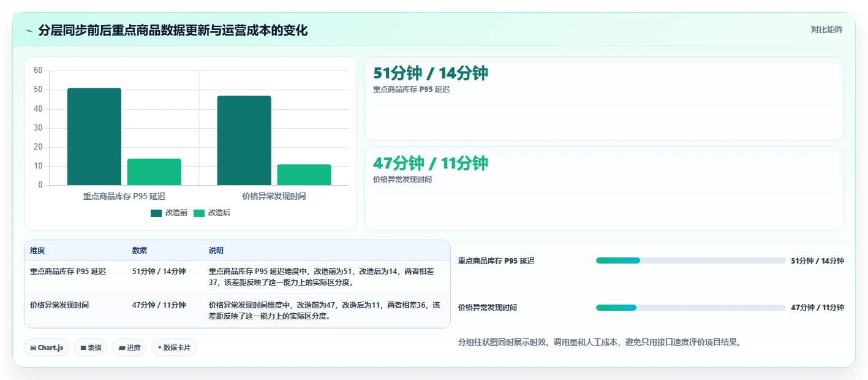868x380 pixels.
Task: Click the 47分钟 / 11分钟 data card
Action: [x=604, y=189]
